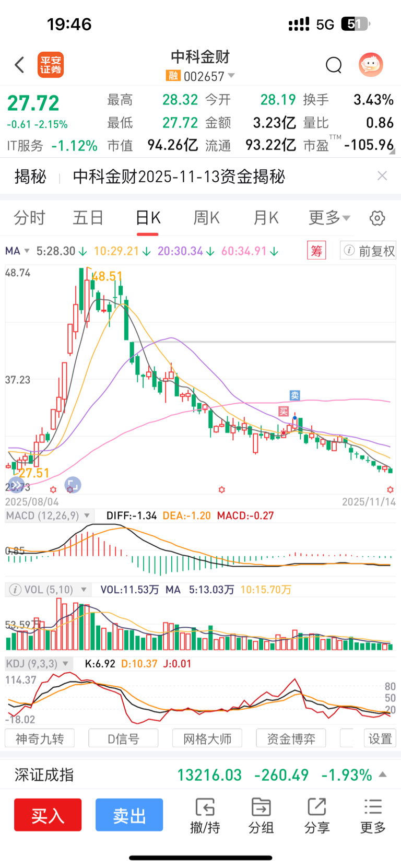Tap the 27.51 low-price label on chart
Screen dimensions: 401x868
[34, 473]
